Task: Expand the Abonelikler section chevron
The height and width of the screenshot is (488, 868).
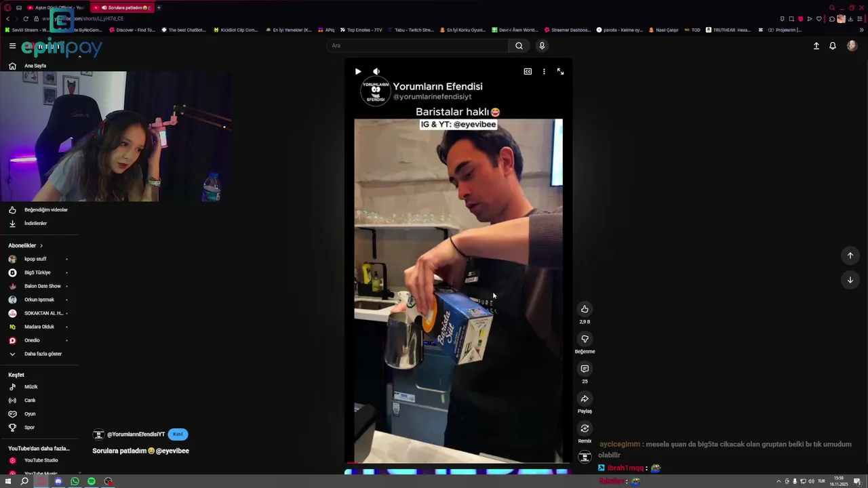Action: coord(41,245)
